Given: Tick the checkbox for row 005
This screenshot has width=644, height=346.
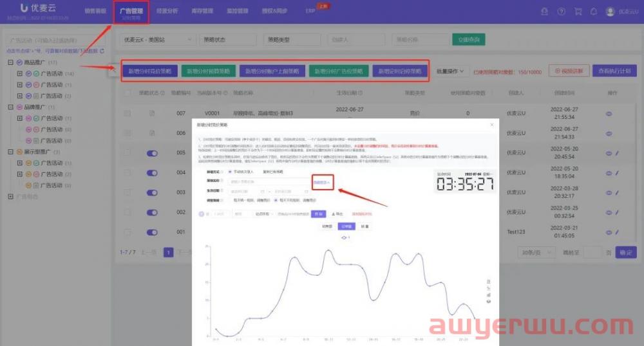Looking at the screenshot, I should 128,152.
